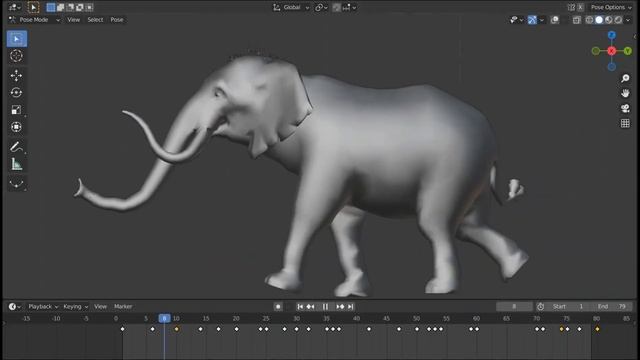The image size is (640, 360).
Task: Choose the Move tool
Action: coord(17,76)
